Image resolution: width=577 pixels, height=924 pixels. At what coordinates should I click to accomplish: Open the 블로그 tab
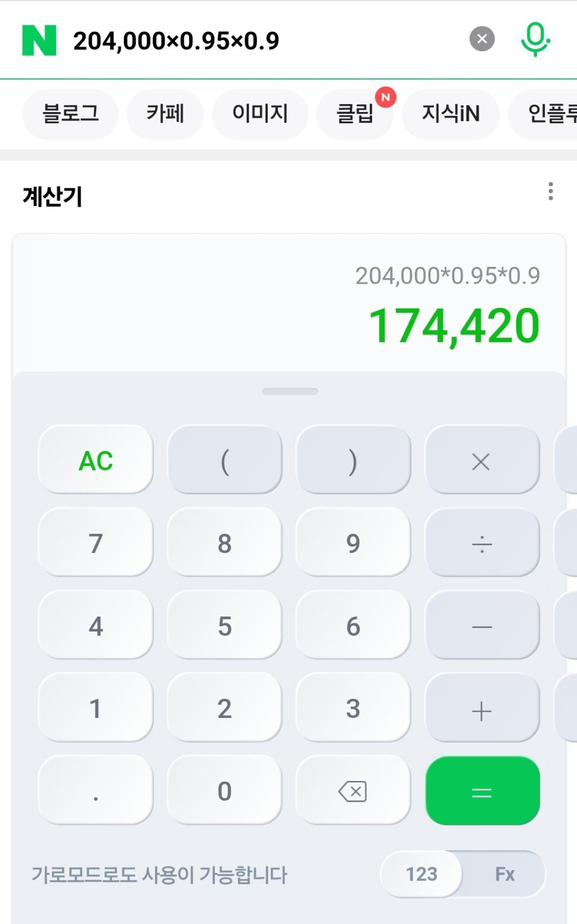(70, 114)
